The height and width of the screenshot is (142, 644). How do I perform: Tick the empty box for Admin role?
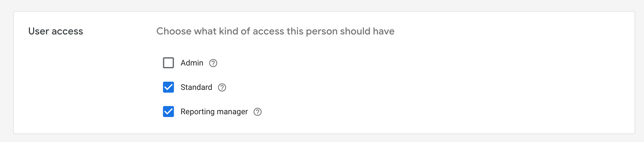(169, 63)
